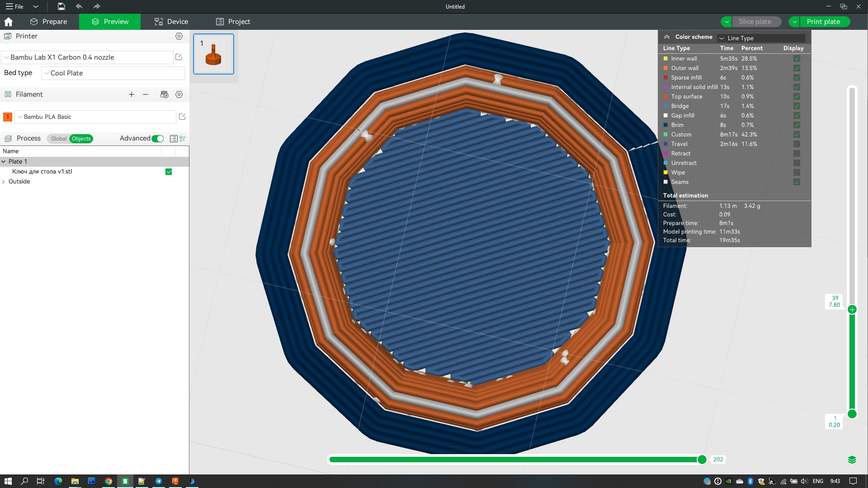The width and height of the screenshot is (868, 488).
Task: Click the save project icon
Action: coord(61,6)
